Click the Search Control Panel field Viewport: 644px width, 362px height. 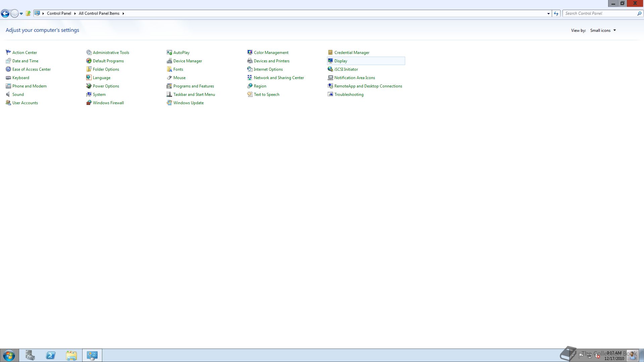[x=600, y=13]
